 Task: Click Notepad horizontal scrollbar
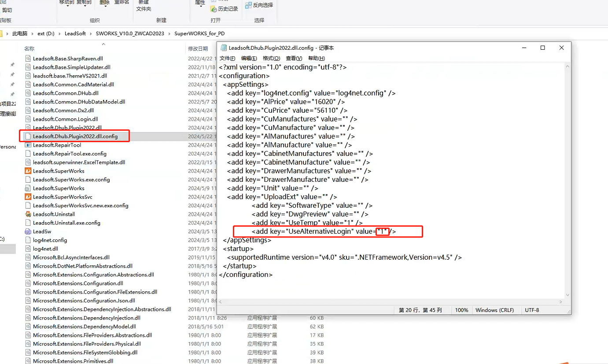pyautogui.click(x=390, y=302)
